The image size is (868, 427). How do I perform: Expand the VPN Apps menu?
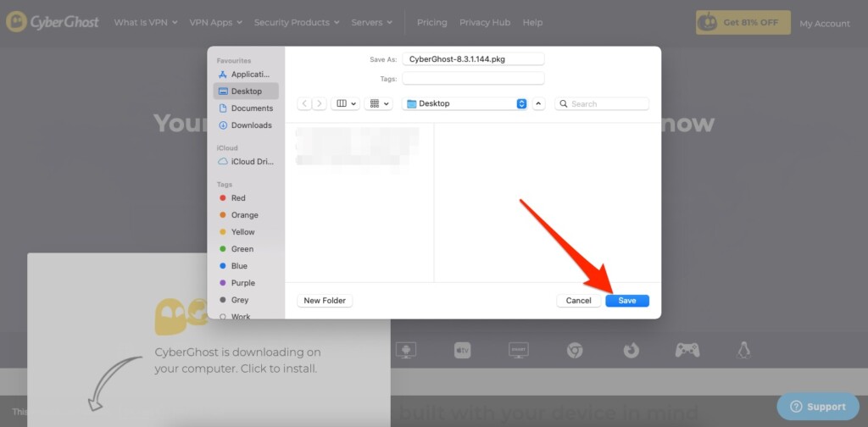tap(216, 23)
